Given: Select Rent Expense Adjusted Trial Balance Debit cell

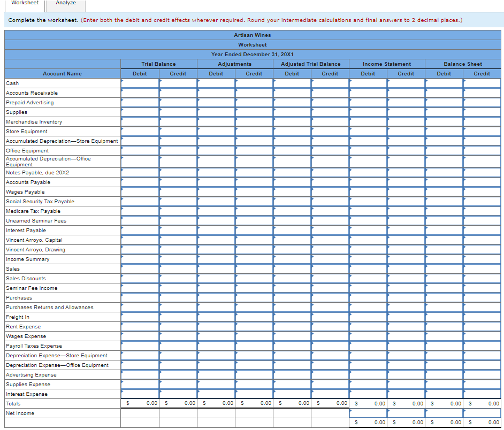Looking at the screenshot, I should point(292,326).
